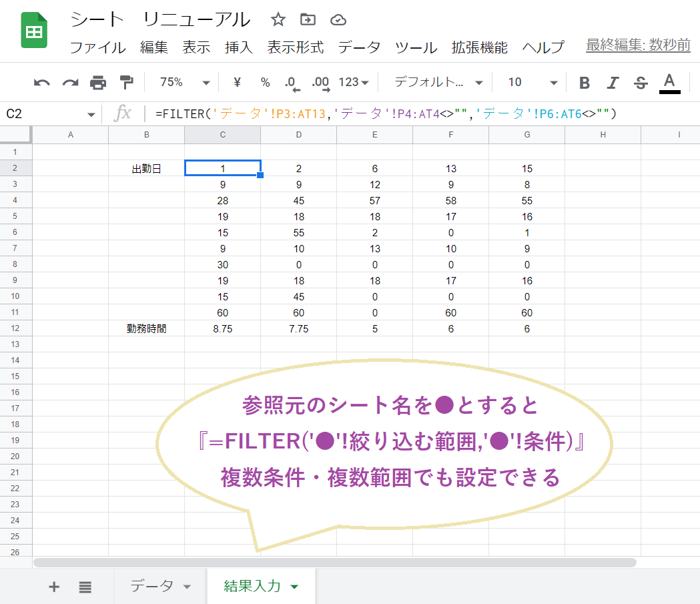Viewport: 700px width, 604px height.
Task: Toggle bold formatting
Action: coord(584,82)
